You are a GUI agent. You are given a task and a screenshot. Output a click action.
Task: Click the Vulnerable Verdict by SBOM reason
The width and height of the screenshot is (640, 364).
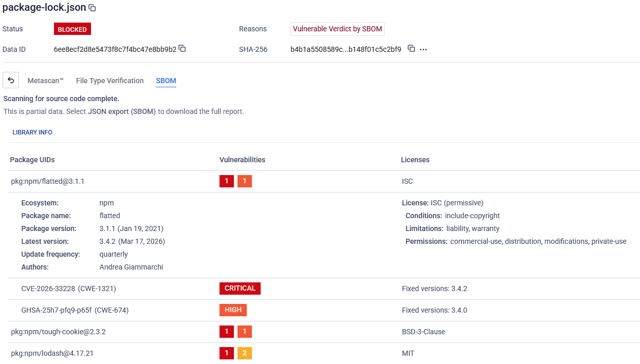tap(337, 29)
